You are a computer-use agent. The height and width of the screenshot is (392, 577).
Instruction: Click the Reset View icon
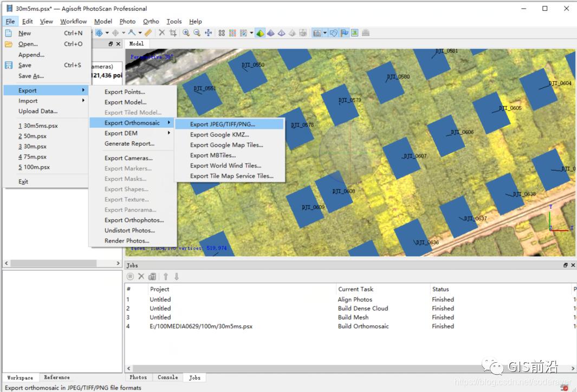click(208, 33)
